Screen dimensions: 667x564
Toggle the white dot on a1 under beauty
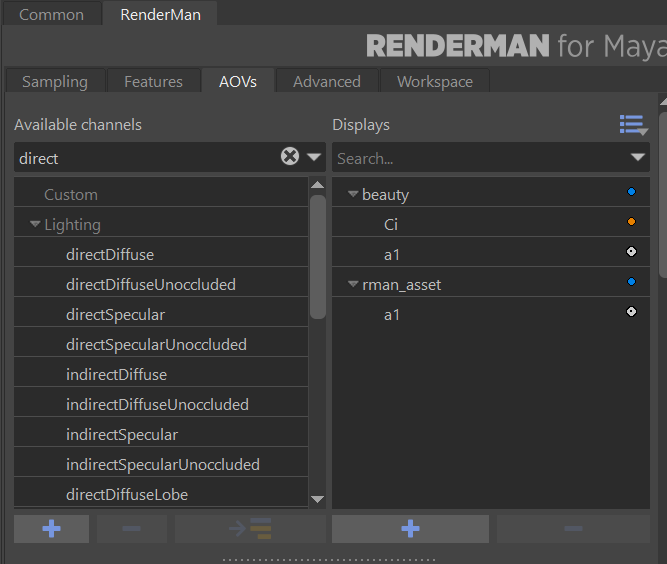pyautogui.click(x=631, y=252)
